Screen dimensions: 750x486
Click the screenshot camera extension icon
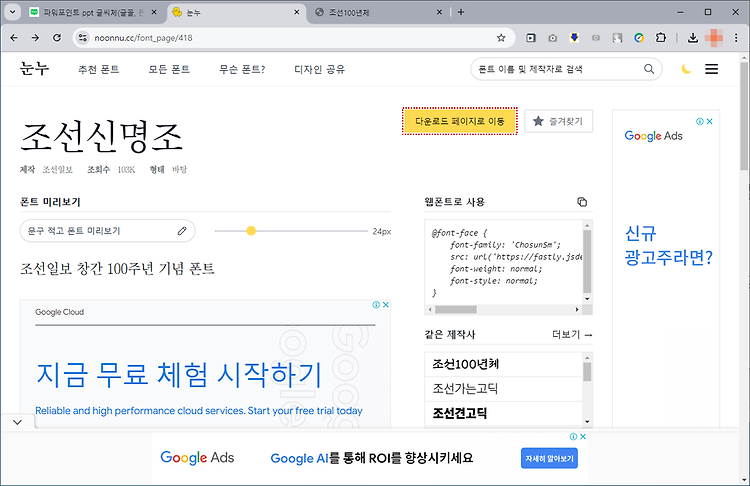(552, 38)
